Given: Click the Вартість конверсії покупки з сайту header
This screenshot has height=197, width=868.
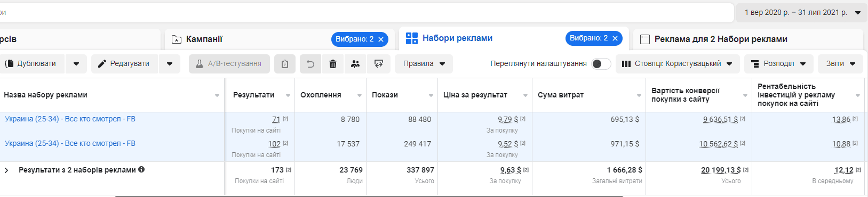Looking at the screenshot, I should pyautogui.click(x=686, y=95).
